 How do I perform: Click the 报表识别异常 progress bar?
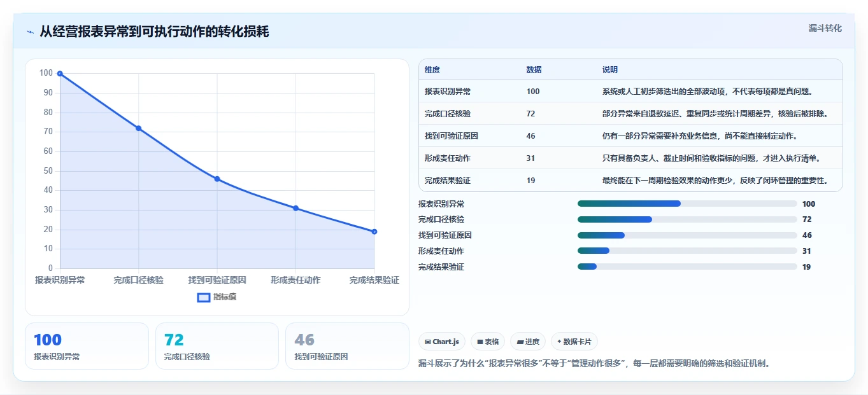point(687,204)
